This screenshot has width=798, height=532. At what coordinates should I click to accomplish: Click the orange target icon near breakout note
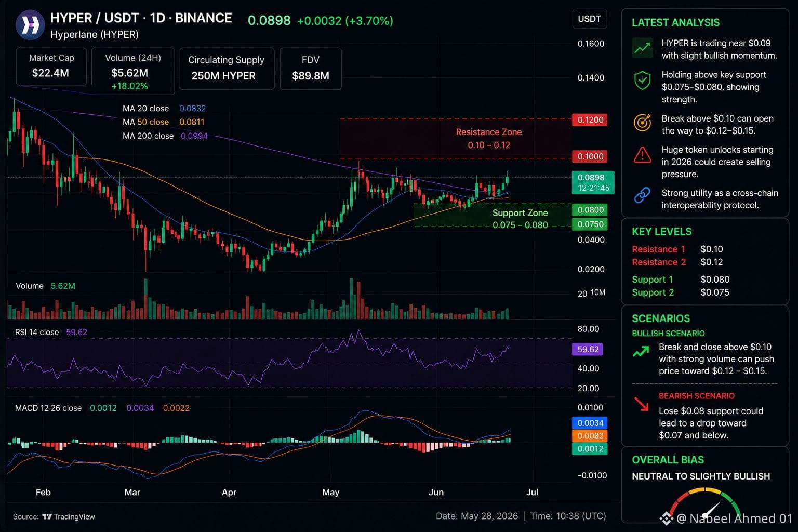pos(643,123)
